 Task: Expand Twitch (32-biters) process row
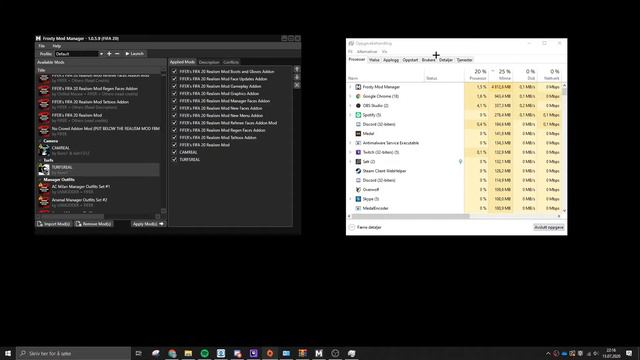pos(350,152)
